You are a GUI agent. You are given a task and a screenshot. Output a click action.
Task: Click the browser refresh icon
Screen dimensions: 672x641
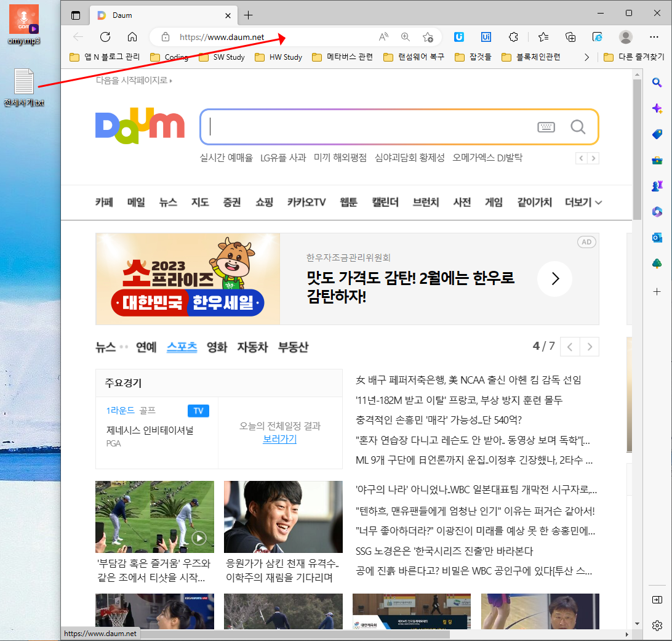(105, 37)
